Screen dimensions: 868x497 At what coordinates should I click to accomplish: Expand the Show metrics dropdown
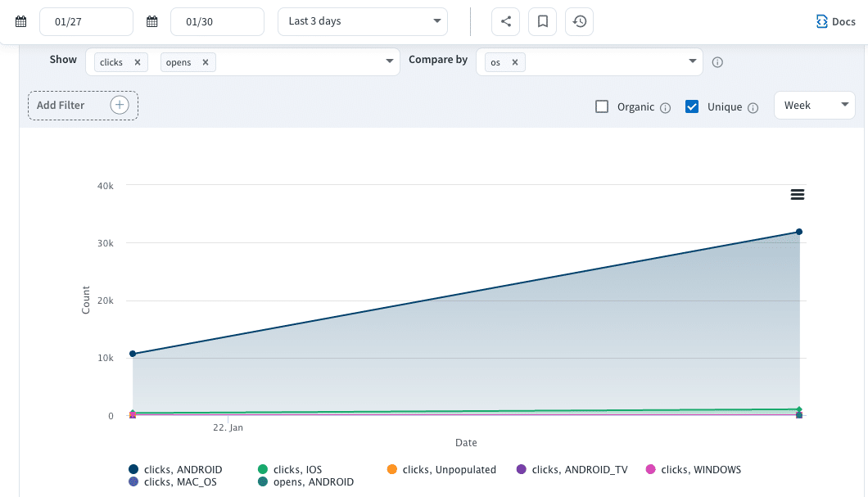[x=388, y=62]
